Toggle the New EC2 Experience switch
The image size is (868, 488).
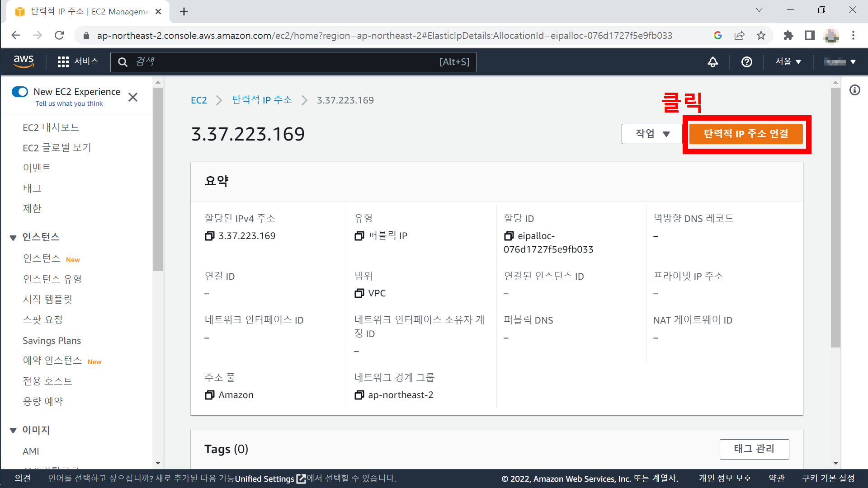[20, 92]
